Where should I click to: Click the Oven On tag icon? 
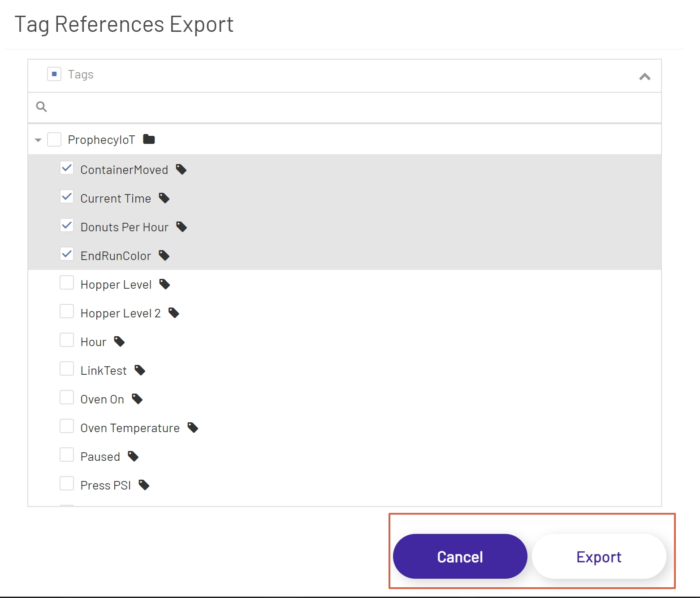pyautogui.click(x=138, y=399)
